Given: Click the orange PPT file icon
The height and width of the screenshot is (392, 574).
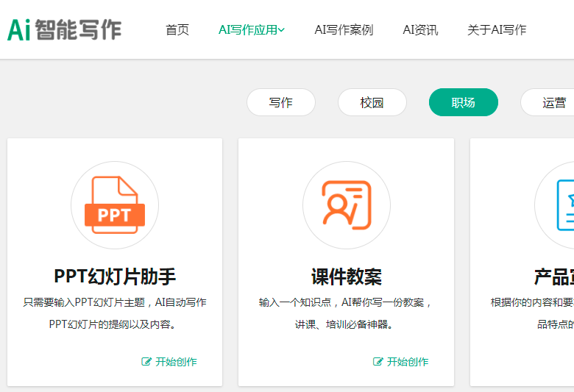Looking at the screenshot, I should (x=115, y=205).
